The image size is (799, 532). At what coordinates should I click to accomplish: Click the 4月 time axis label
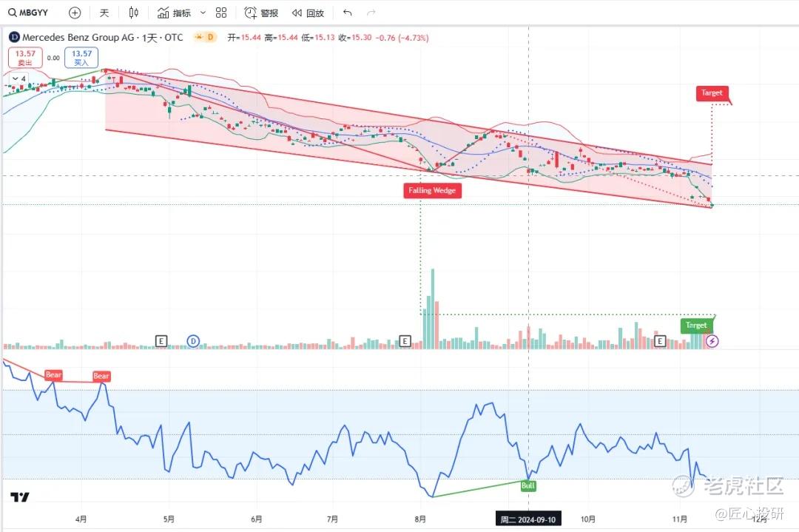pyautogui.click(x=81, y=519)
